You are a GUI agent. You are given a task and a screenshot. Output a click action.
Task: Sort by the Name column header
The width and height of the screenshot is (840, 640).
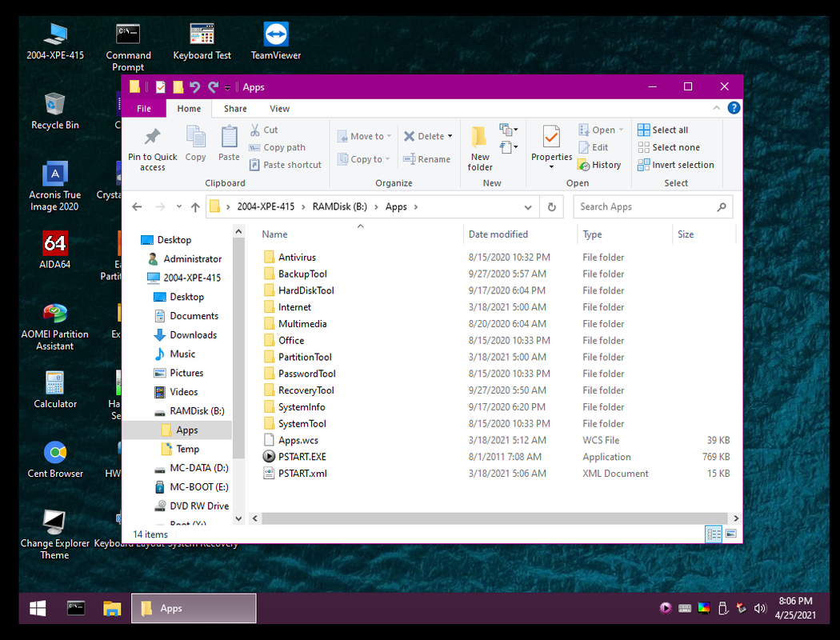(x=274, y=234)
